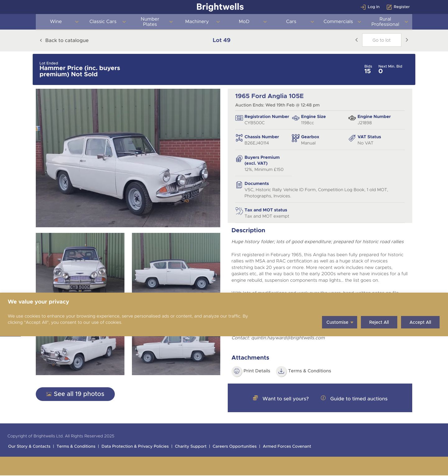Click the seller contact email quintin.hayward@brightwells.com
Screen dimensions: 448x476
[288, 338]
